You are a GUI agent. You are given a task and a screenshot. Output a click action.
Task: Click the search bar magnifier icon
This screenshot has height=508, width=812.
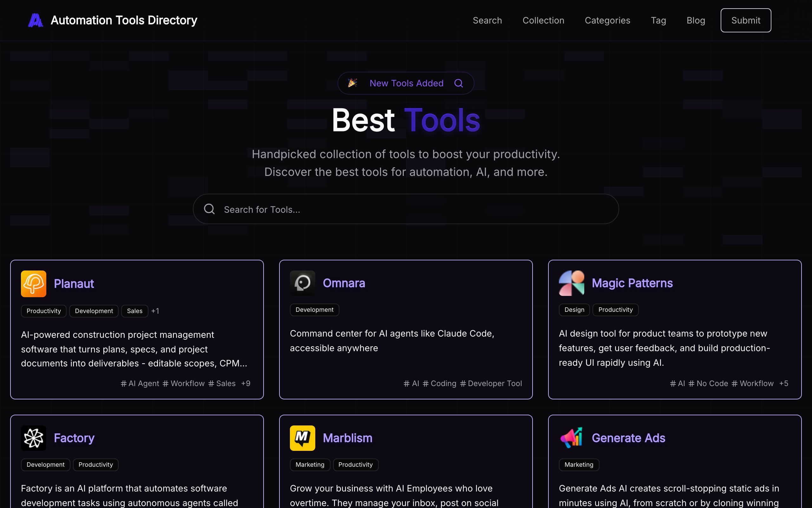(x=209, y=209)
